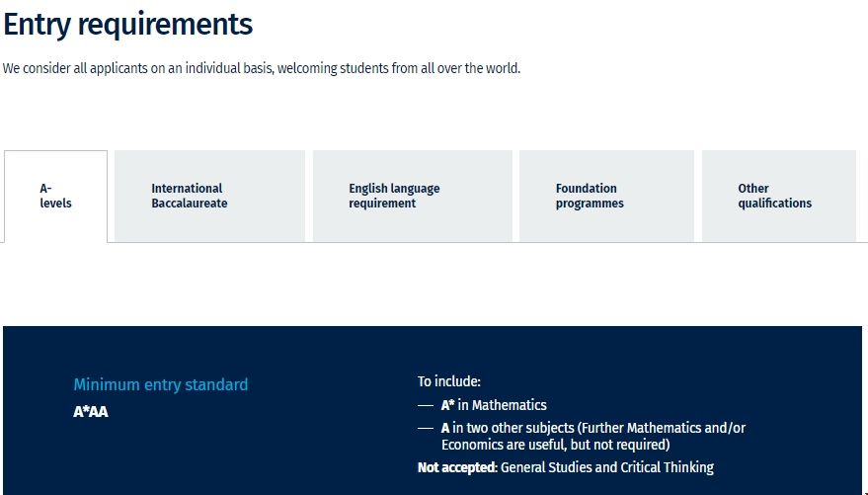The height and width of the screenshot is (495, 868).
Task: Click the Minimum entry standard heading
Action: (160, 384)
